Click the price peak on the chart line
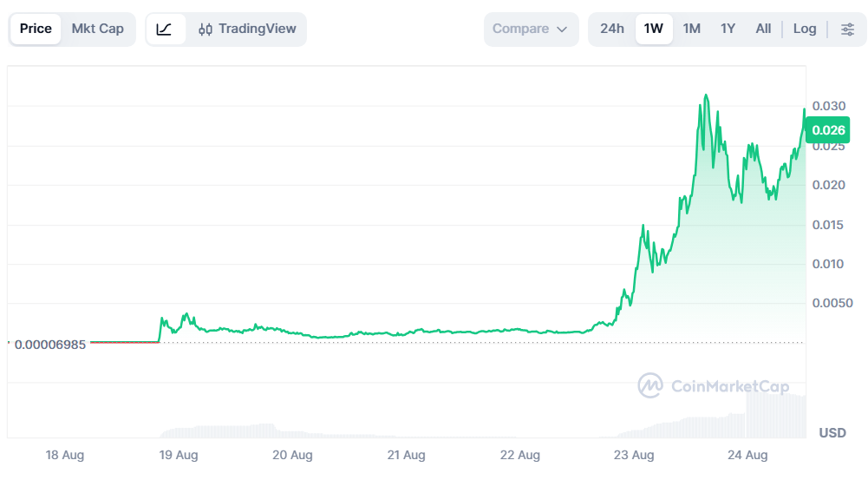The height and width of the screenshot is (480, 868). pos(706,95)
